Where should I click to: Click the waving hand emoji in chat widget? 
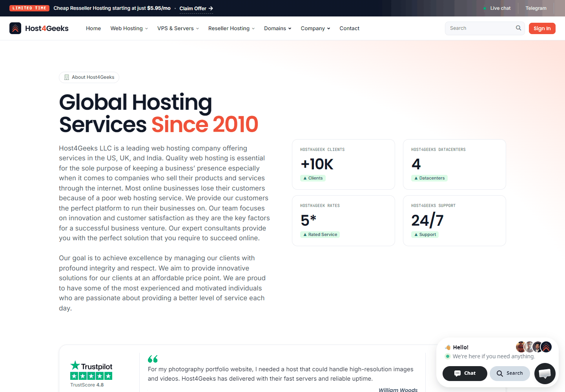[448, 347]
